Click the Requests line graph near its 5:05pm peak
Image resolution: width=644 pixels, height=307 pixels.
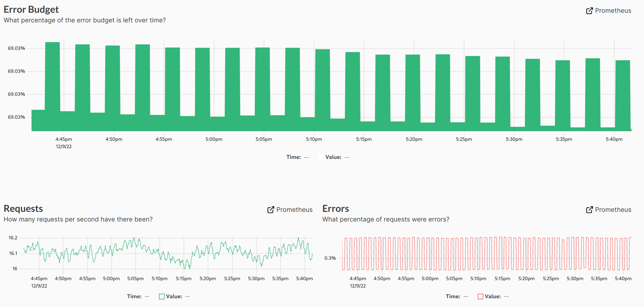pos(134,238)
